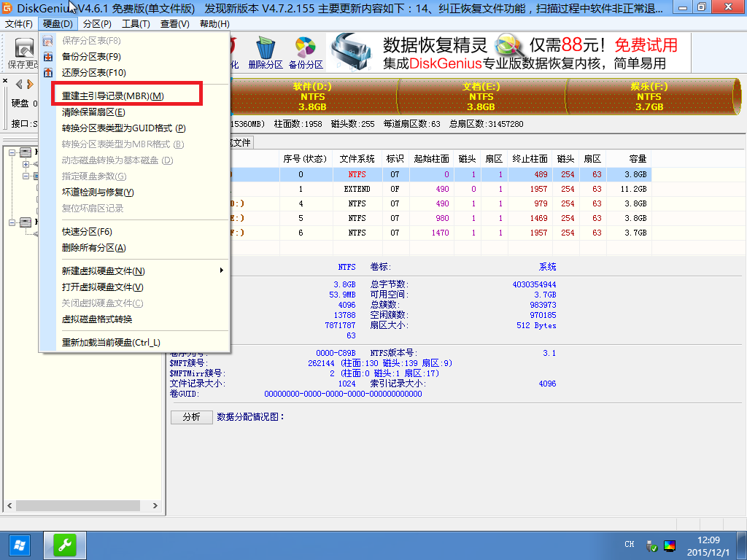This screenshot has height=560, width=747.
Task: Click the next disk right arrow icon
Action: click(x=30, y=85)
